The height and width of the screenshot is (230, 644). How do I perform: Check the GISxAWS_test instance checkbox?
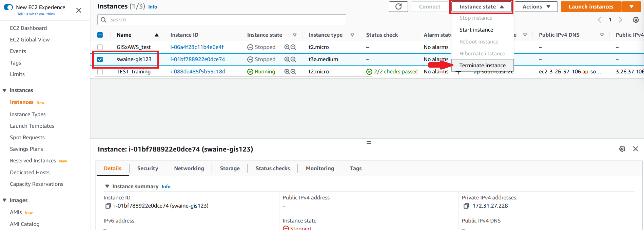(100, 47)
